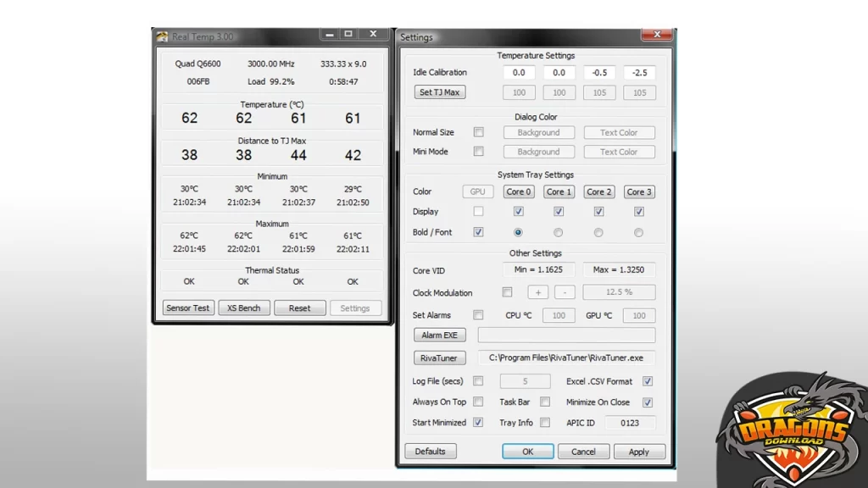Click the Sensor Test button
This screenshot has width=868, height=488.
(188, 308)
